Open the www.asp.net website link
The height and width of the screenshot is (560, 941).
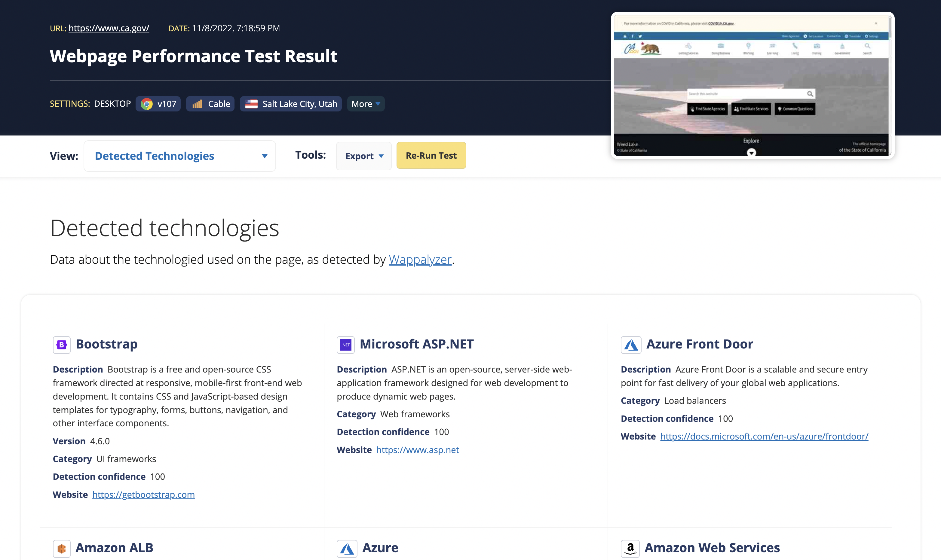pos(417,450)
